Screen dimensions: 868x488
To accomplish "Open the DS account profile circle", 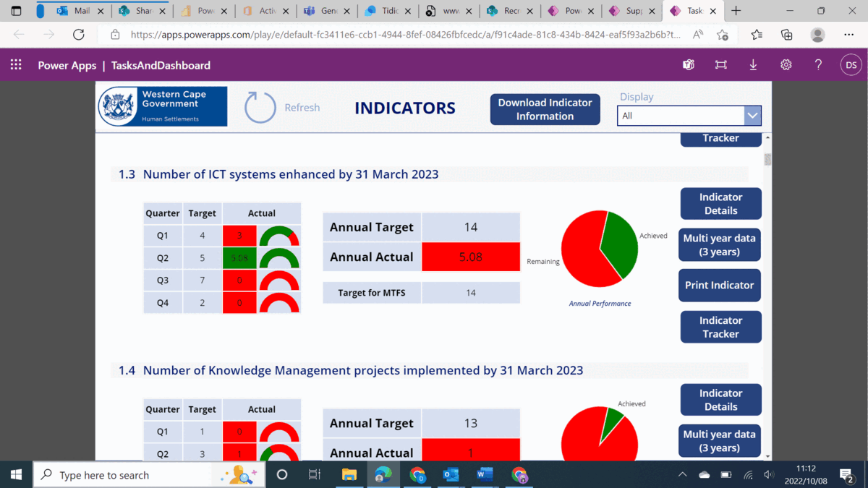I will tap(851, 65).
